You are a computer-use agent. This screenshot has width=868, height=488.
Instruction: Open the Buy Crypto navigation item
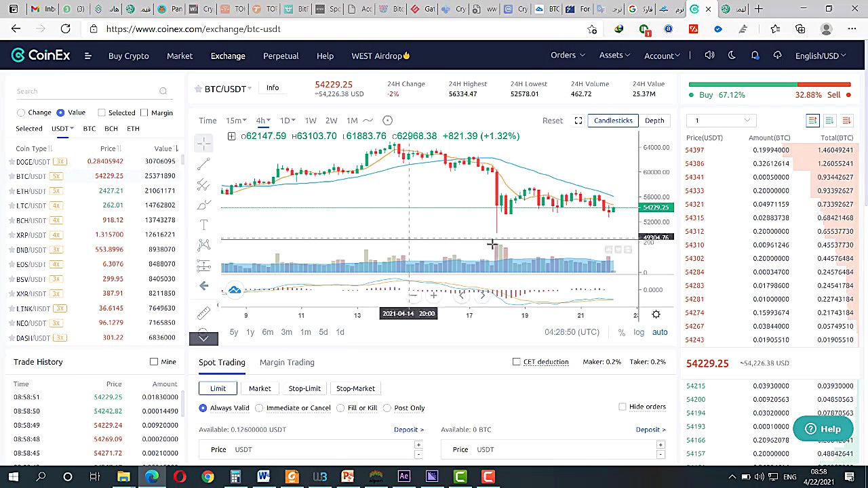(x=128, y=56)
